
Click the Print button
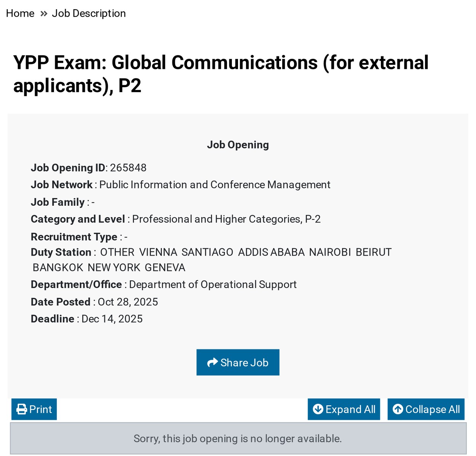coord(34,409)
